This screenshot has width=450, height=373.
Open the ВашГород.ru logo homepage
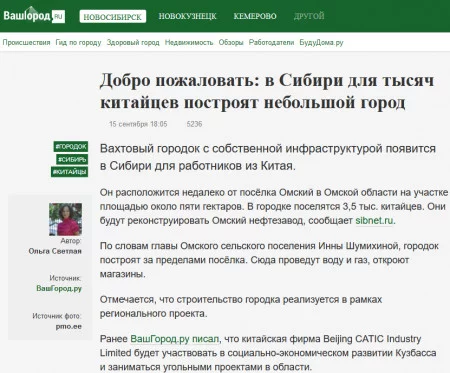tap(34, 15)
